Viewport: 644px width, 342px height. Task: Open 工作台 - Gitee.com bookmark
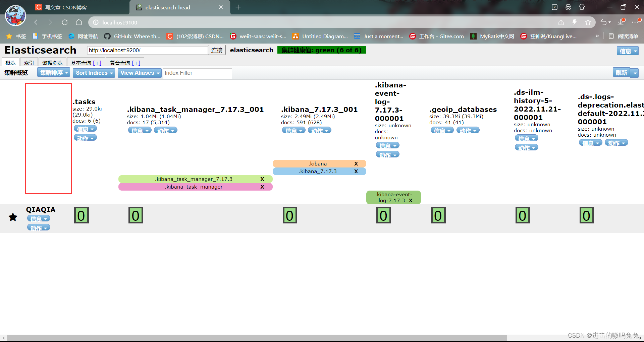click(x=437, y=36)
